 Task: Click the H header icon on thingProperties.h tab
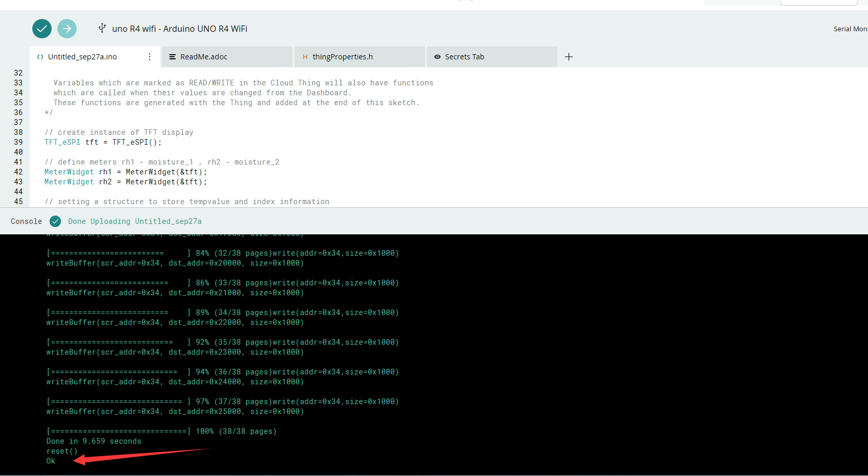click(305, 57)
